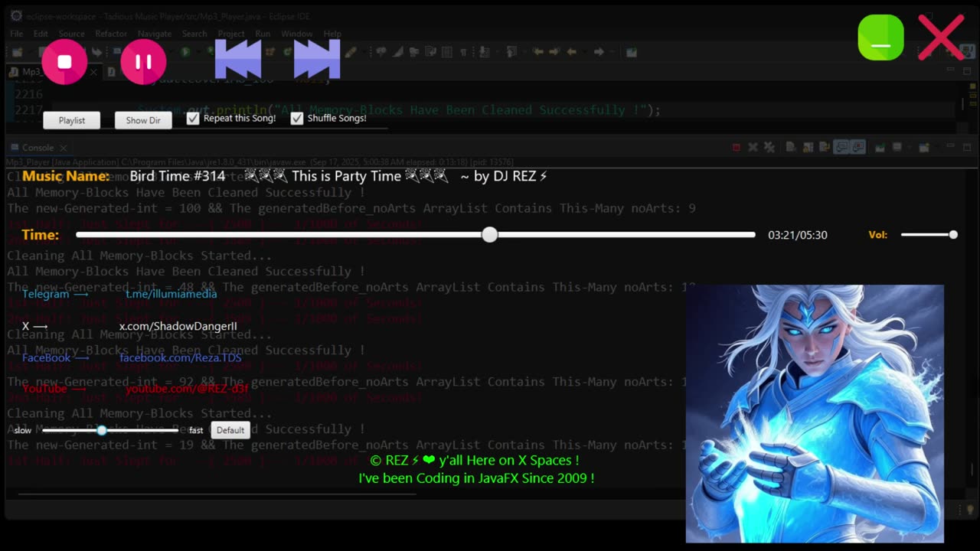The width and height of the screenshot is (980, 551).
Task: Uncheck Repeat this Song!
Action: click(x=193, y=119)
